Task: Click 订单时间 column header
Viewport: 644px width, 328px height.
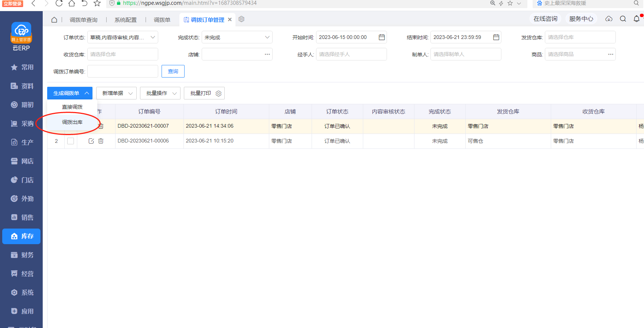Action: click(x=226, y=112)
